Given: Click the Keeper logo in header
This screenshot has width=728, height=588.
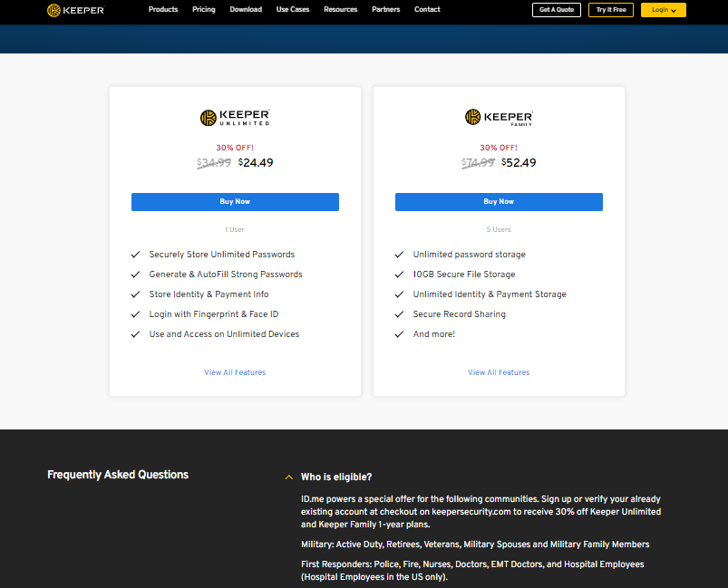Looking at the screenshot, I should 75,10.
